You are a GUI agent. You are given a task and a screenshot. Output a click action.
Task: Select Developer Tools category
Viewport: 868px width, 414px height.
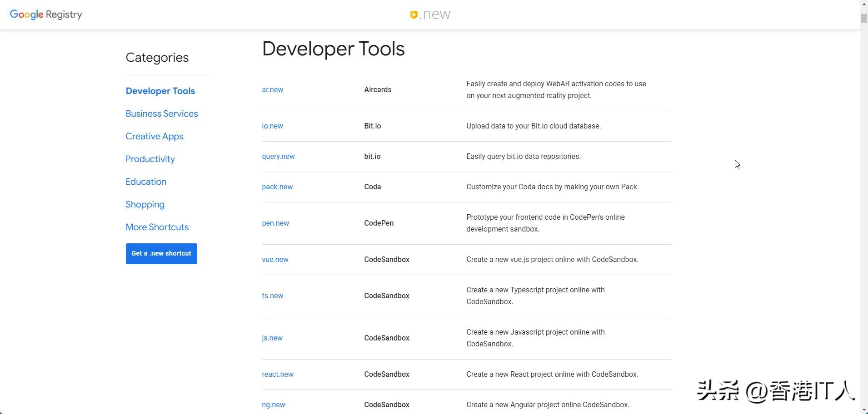point(160,91)
